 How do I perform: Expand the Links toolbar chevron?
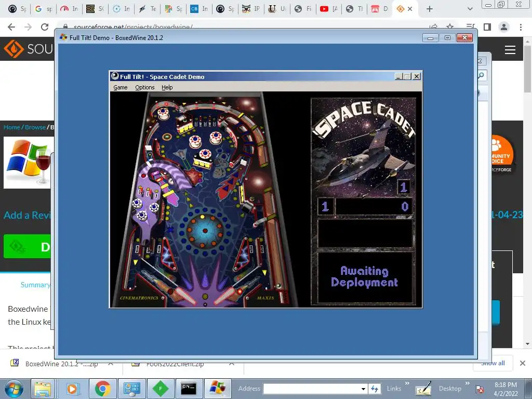click(407, 383)
